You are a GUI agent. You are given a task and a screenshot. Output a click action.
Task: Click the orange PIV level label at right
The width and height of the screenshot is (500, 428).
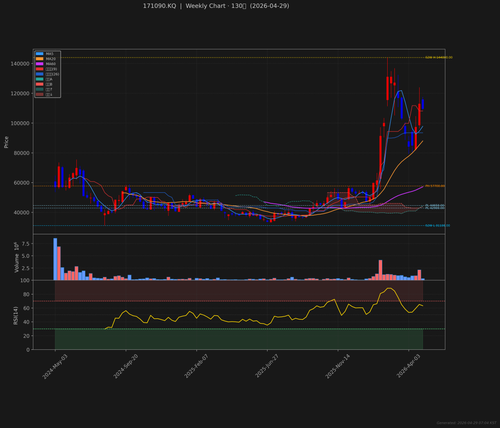click(435, 186)
